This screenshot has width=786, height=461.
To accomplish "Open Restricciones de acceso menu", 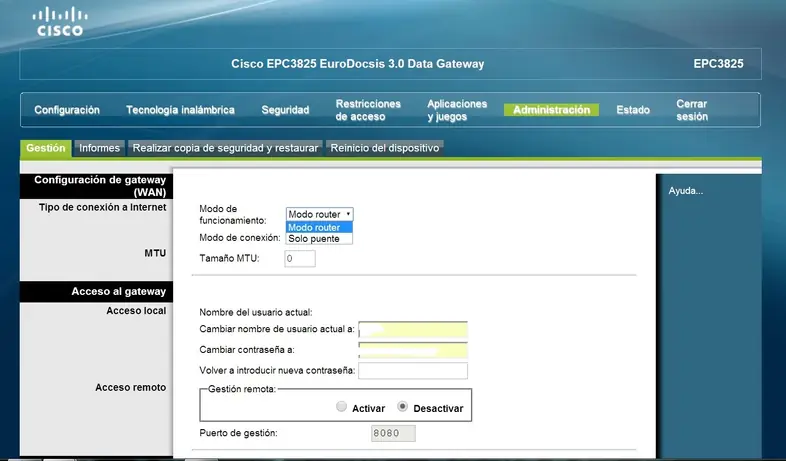I will coord(368,110).
